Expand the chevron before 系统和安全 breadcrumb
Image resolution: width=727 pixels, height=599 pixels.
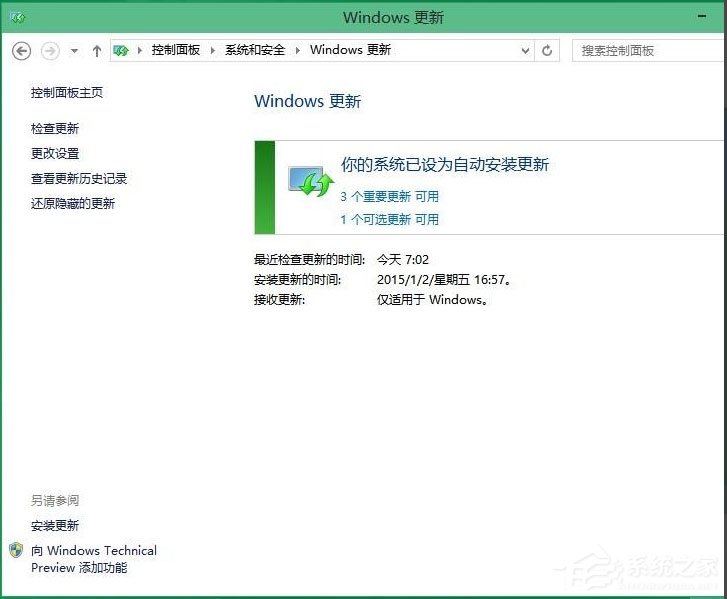click(x=213, y=50)
